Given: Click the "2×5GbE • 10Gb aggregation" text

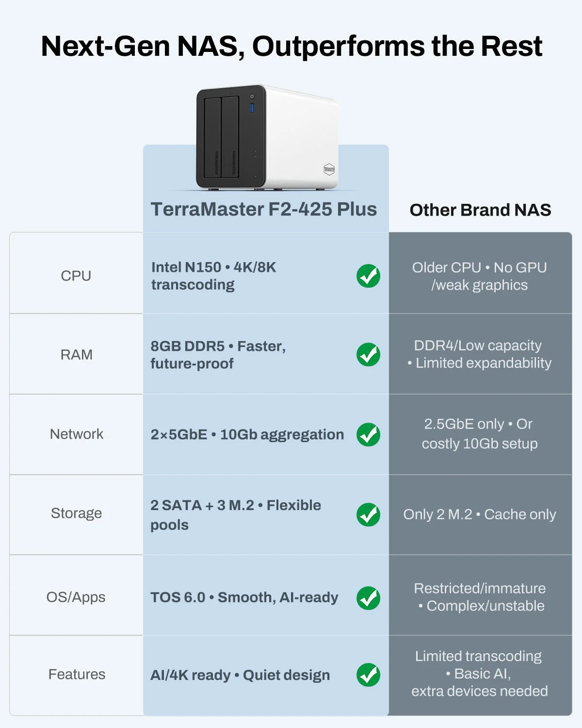Looking at the screenshot, I should click(x=247, y=434).
